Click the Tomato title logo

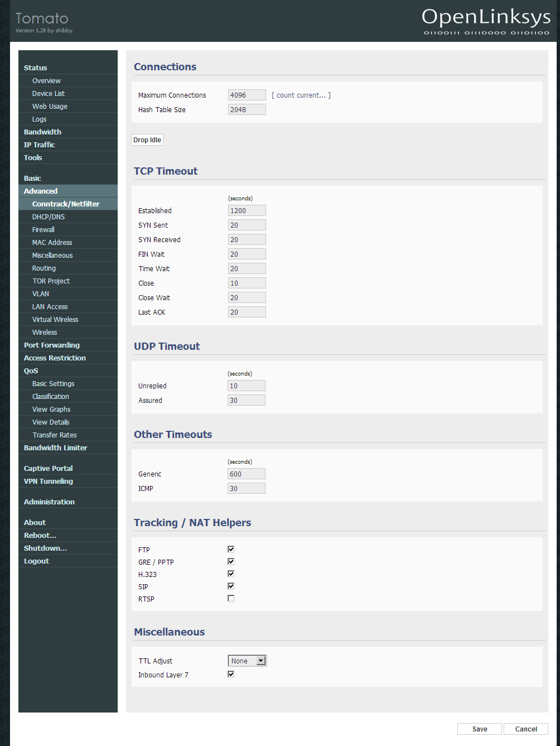[42, 18]
